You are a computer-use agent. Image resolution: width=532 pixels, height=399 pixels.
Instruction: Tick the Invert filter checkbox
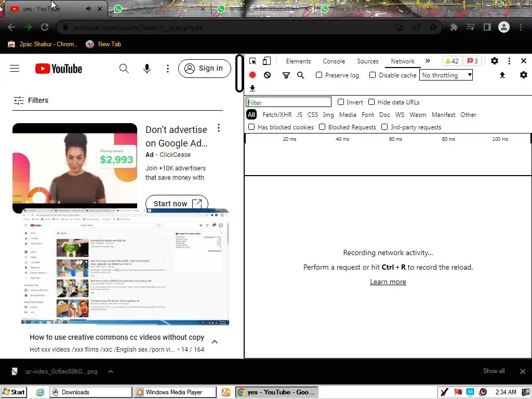[341, 102]
